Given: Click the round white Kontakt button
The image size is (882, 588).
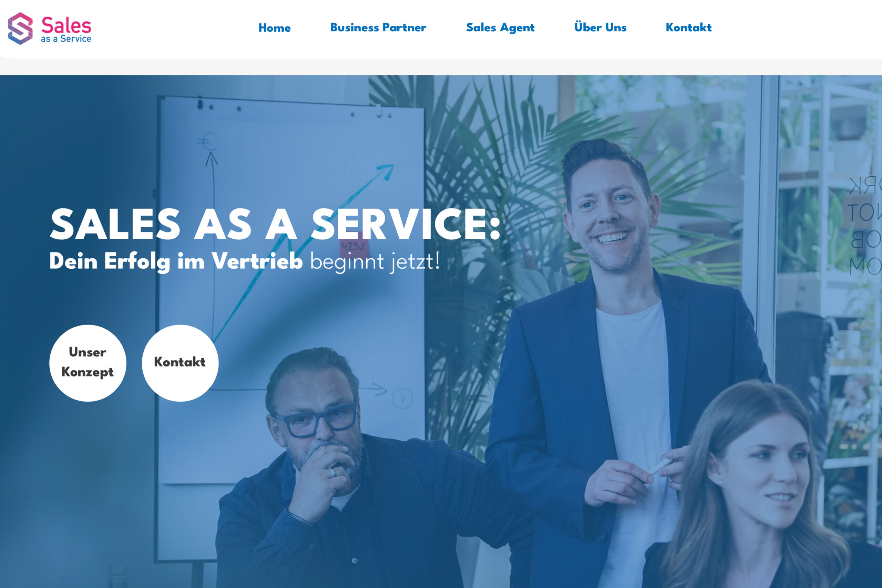Looking at the screenshot, I should 180,363.
